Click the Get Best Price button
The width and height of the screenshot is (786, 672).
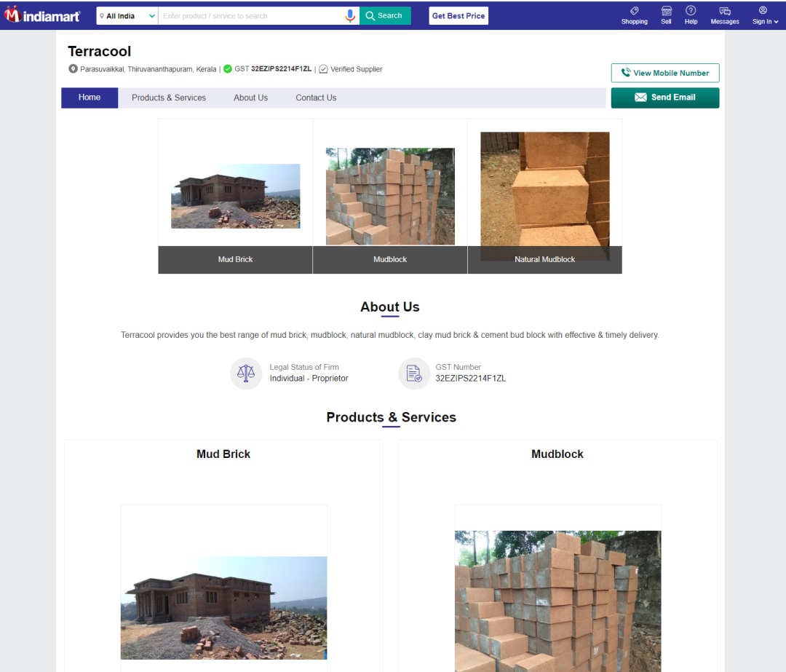pyautogui.click(x=458, y=16)
